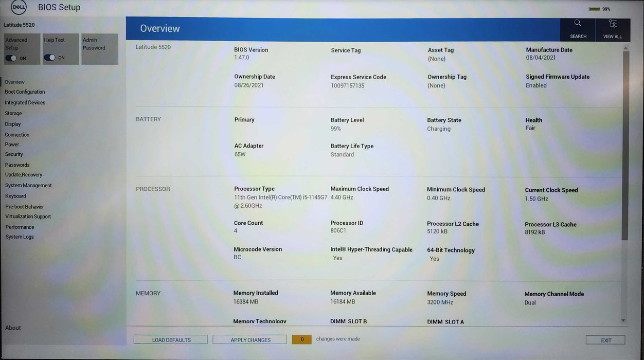
Task: Click Signed Firmware Update Enabled value
Action: point(536,85)
